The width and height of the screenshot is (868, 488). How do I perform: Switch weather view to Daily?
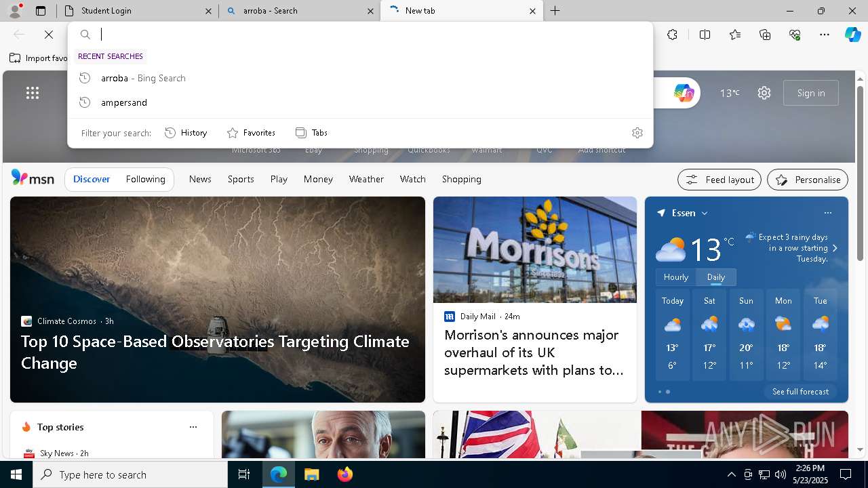716,277
